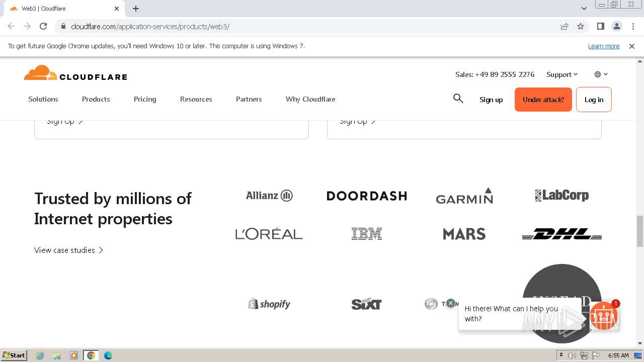Click Sign up in the header
Viewport: 644px width, 362px height.
click(x=491, y=100)
